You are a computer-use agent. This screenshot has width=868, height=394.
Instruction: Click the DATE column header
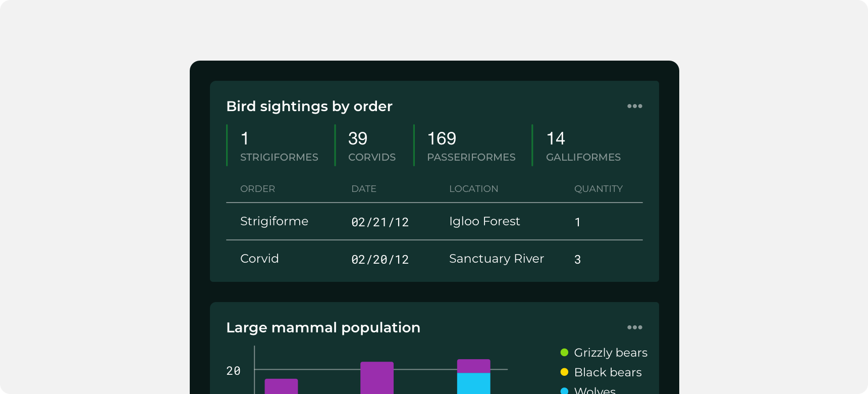pyautogui.click(x=364, y=188)
